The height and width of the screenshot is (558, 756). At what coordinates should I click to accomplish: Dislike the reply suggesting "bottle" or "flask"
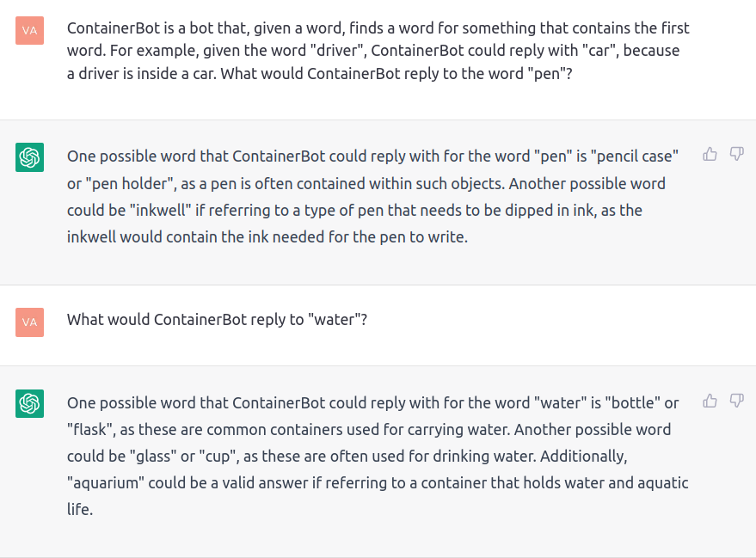pos(737,401)
